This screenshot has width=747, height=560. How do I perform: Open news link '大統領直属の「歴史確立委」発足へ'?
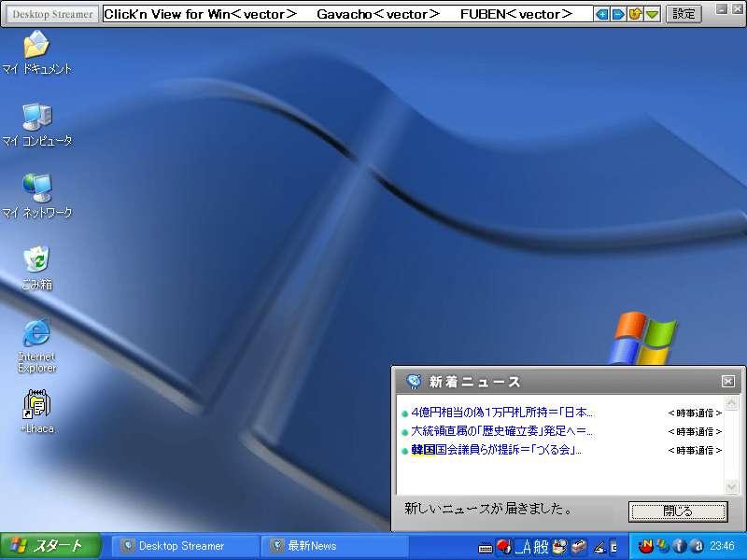click(x=501, y=431)
